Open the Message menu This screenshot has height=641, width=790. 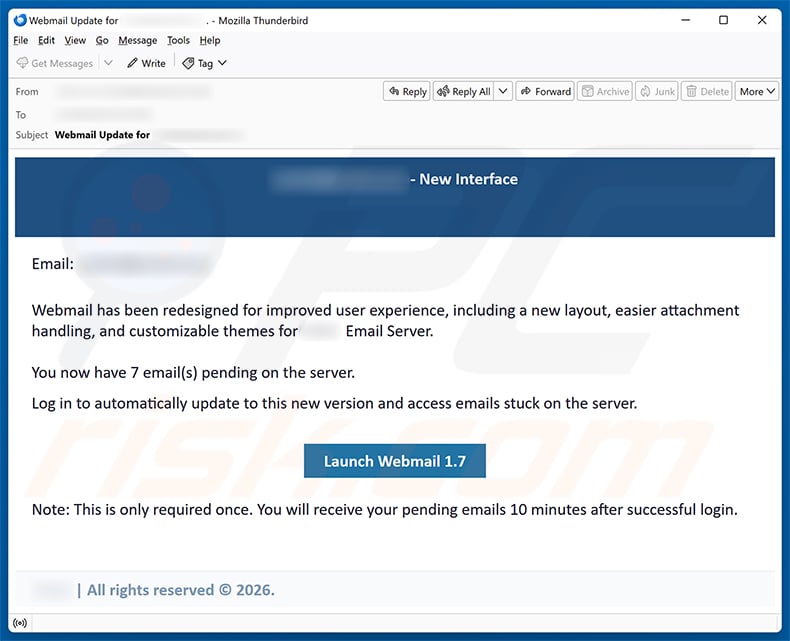point(138,40)
